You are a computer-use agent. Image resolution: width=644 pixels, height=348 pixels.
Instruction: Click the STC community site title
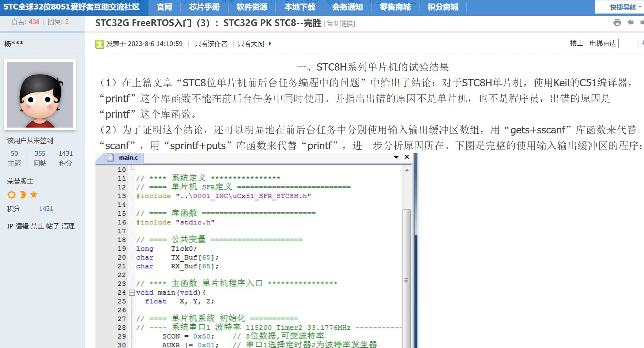click(x=71, y=7)
